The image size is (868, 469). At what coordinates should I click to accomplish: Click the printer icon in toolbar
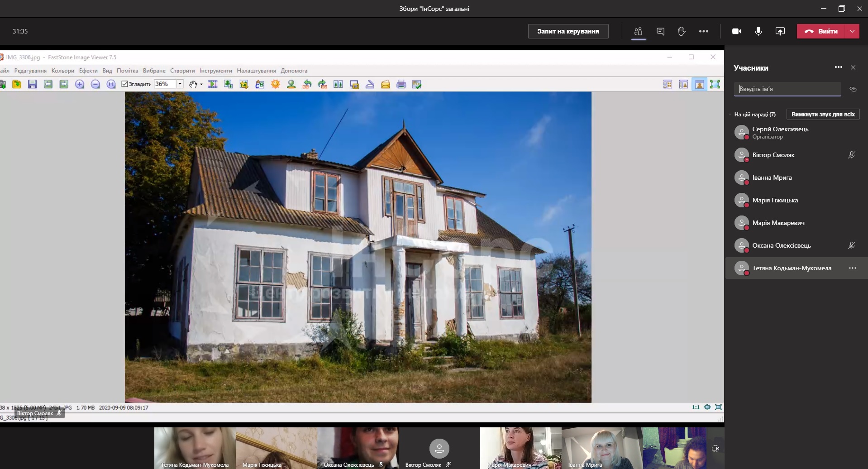click(401, 84)
